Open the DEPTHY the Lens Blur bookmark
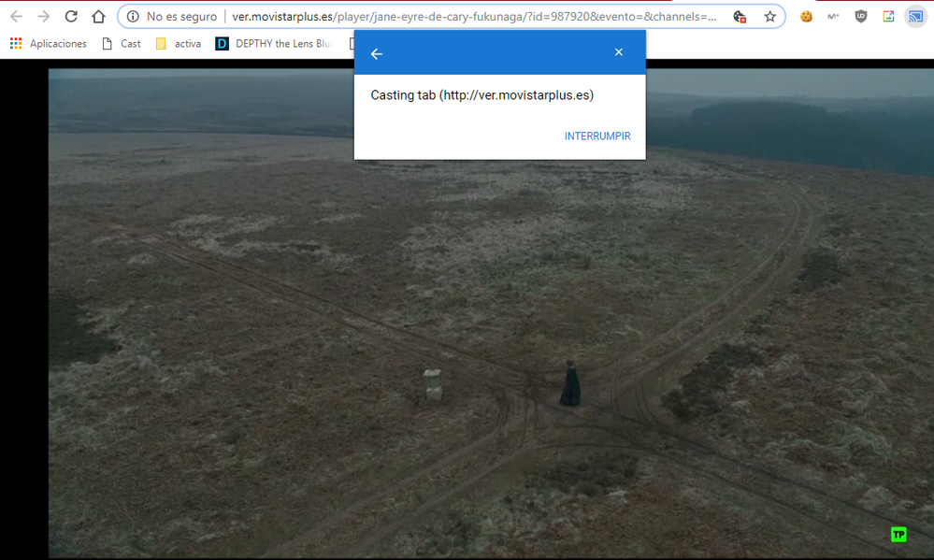 point(273,43)
